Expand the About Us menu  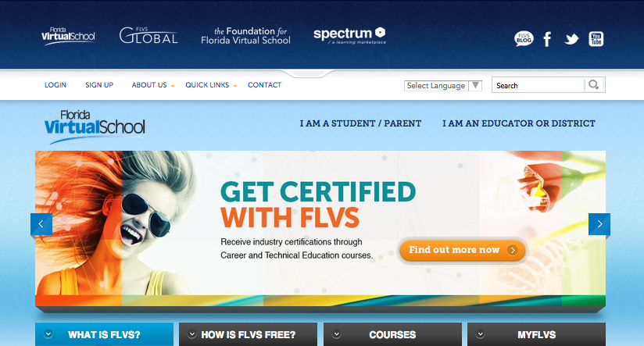[x=152, y=85]
